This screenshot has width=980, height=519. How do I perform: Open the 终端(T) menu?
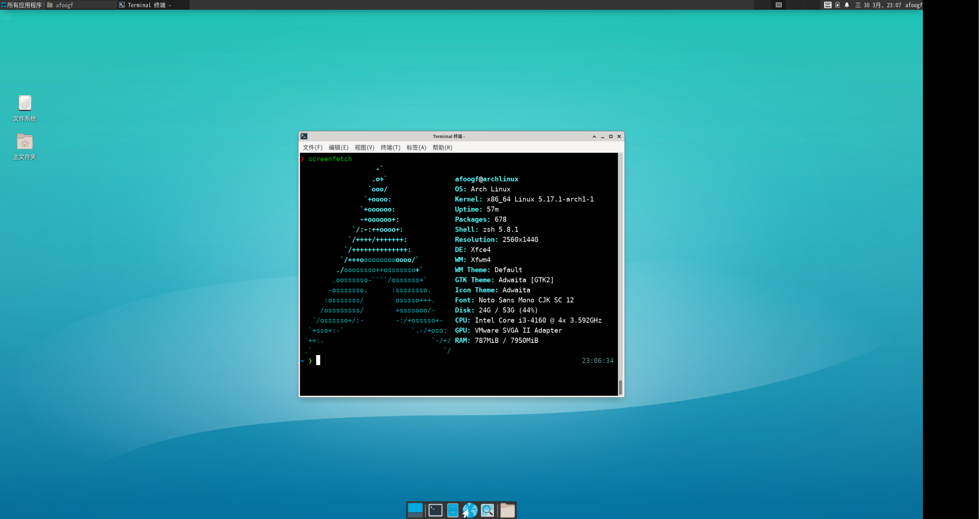[390, 147]
